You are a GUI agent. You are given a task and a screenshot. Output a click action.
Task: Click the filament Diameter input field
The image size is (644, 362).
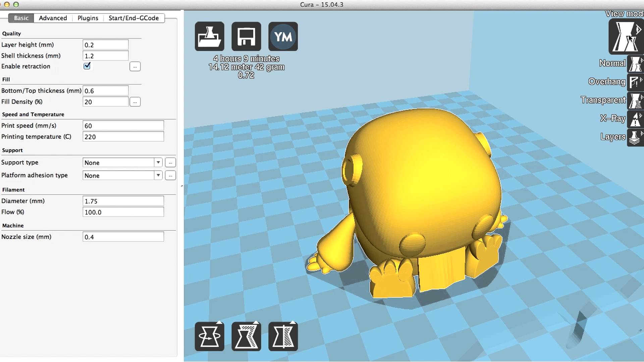[123, 201]
